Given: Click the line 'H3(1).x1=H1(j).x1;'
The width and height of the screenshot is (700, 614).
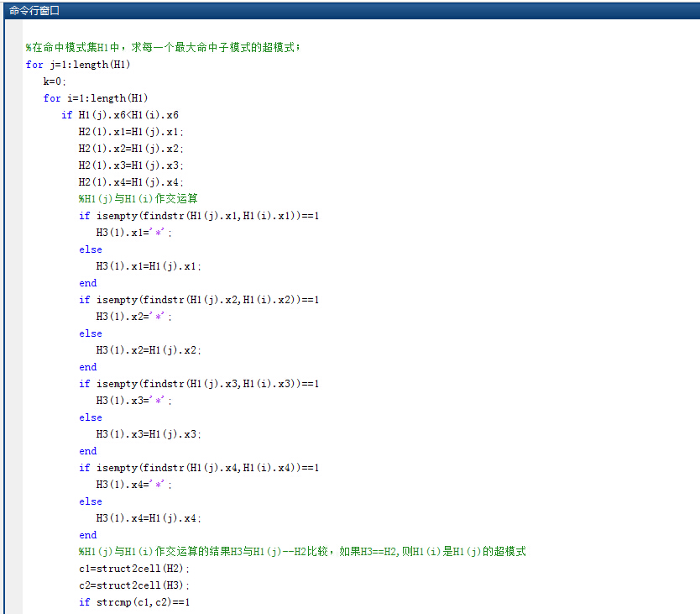Looking at the screenshot, I should [x=149, y=266].
